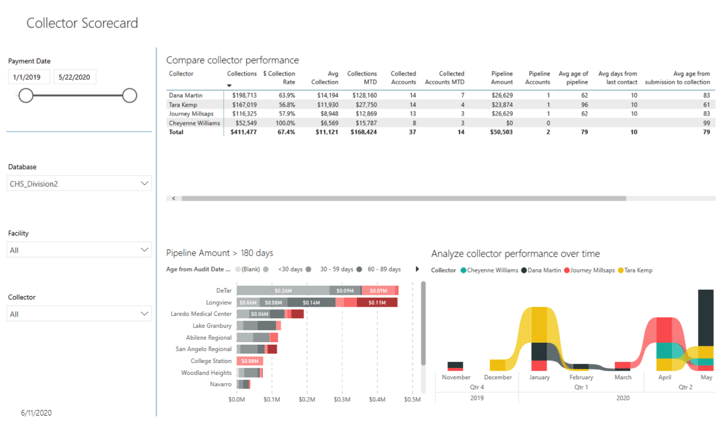Click the Longview facility bar label

219,302
